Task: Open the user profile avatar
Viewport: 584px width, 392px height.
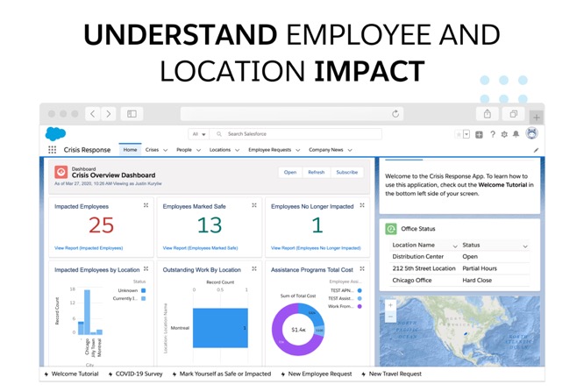Action: [532, 133]
